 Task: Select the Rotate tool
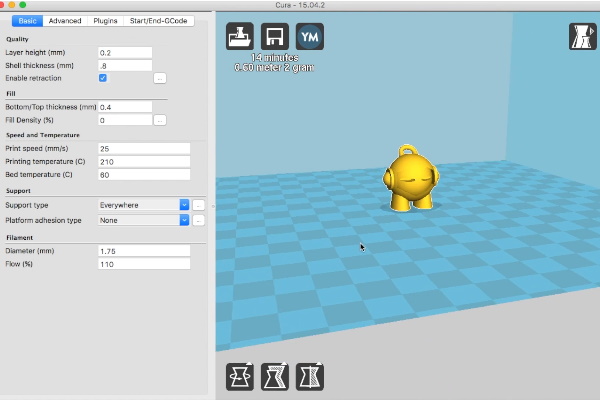pos(240,377)
